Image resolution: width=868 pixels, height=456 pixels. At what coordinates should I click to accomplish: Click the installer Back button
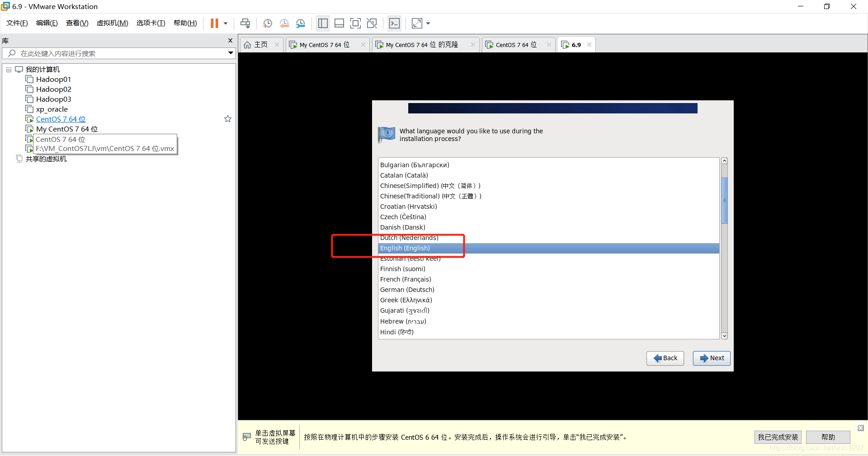[x=665, y=358]
